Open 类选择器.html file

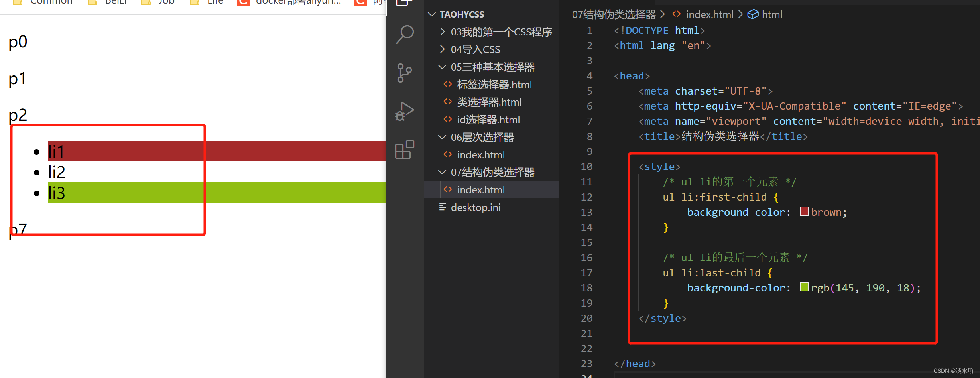(489, 102)
